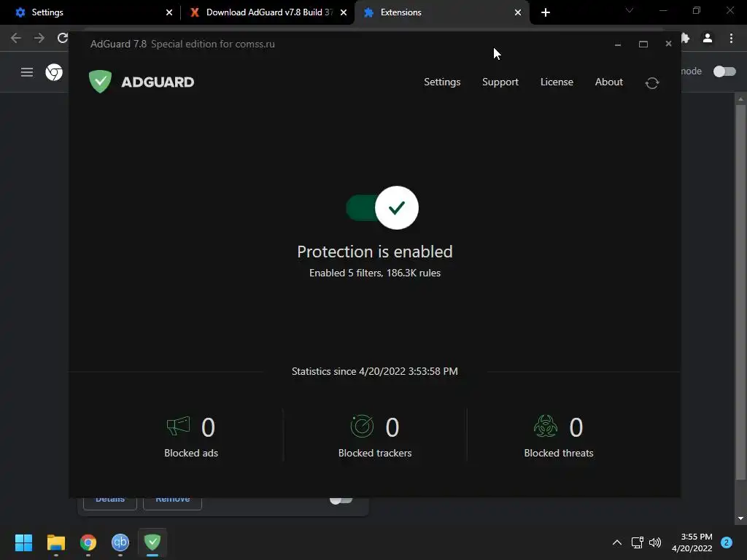Click the AdGuard taskbar icon
Image resolution: width=747 pixels, height=560 pixels.
[x=152, y=542]
